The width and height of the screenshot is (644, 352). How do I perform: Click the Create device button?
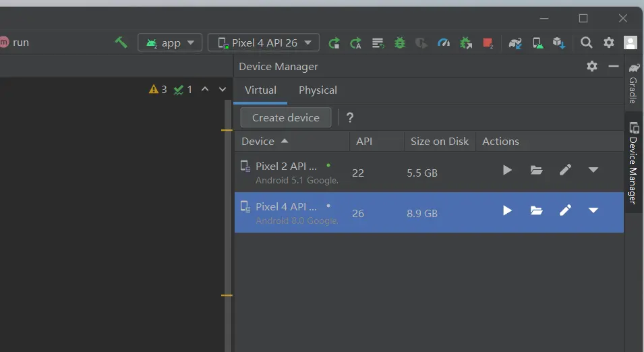286,117
